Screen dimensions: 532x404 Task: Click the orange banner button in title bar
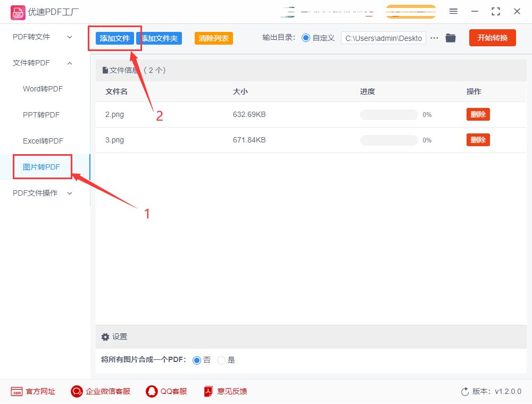point(411,12)
